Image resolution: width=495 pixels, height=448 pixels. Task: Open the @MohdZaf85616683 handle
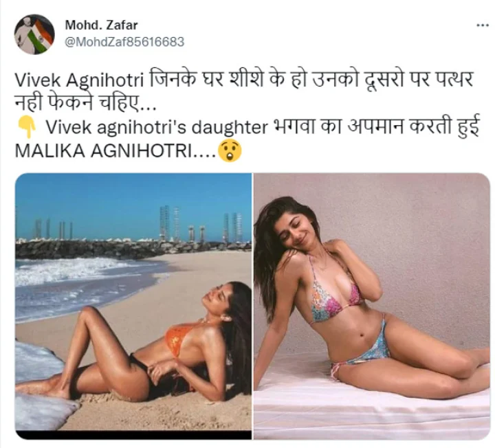coord(124,42)
